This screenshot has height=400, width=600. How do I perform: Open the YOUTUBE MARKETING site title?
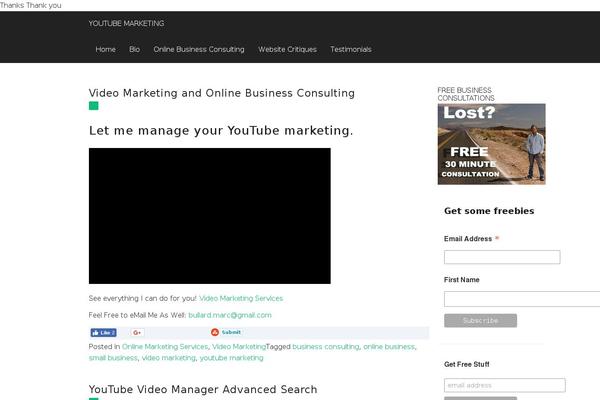126,23
